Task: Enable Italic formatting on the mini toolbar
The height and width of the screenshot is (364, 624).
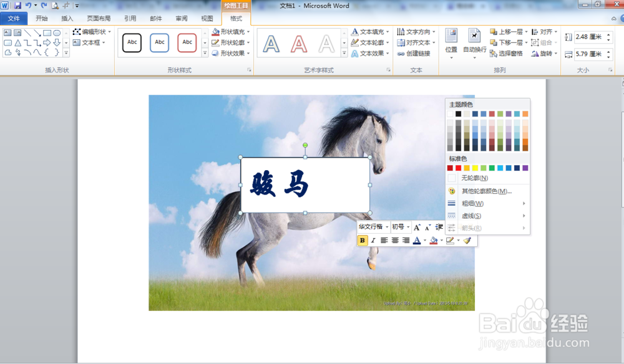Action: [x=373, y=241]
